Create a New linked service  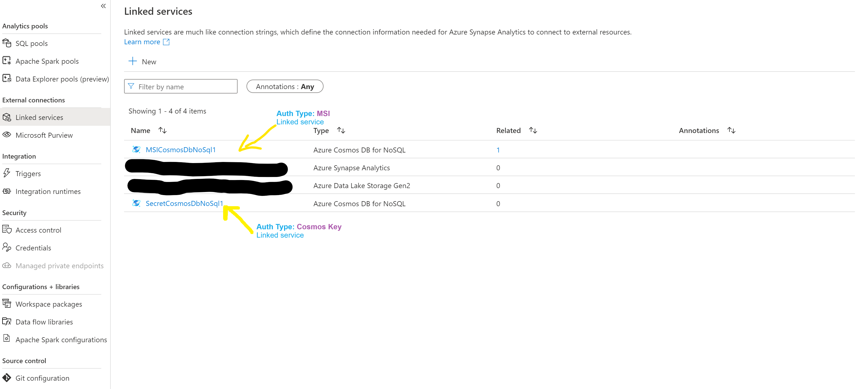click(x=142, y=62)
